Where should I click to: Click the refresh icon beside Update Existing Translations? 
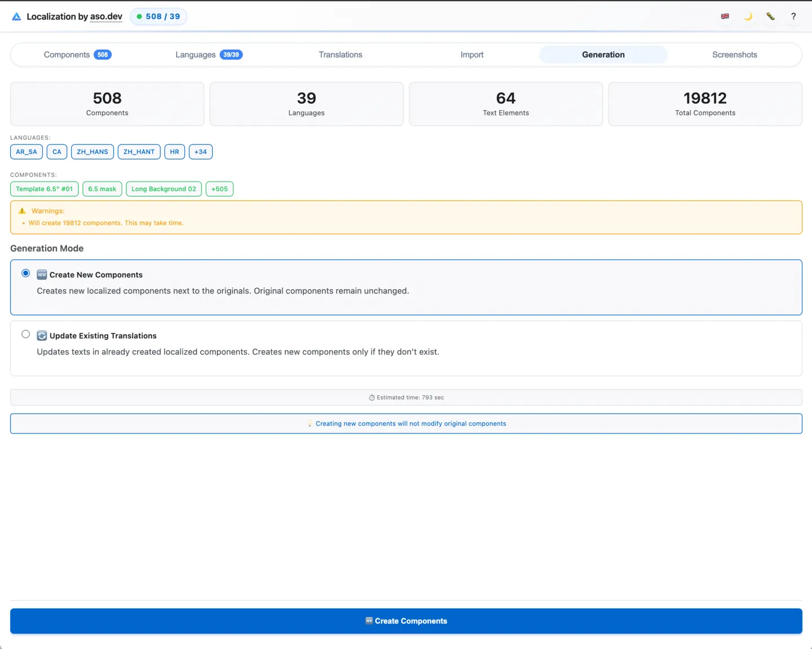pos(42,336)
